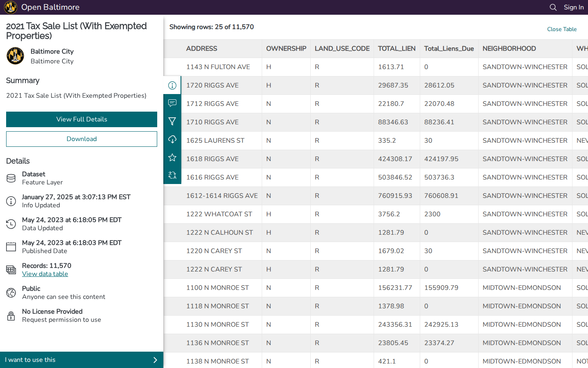Click the total lien value 3756.2
This screenshot has width=588, height=368.
(389, 214)
